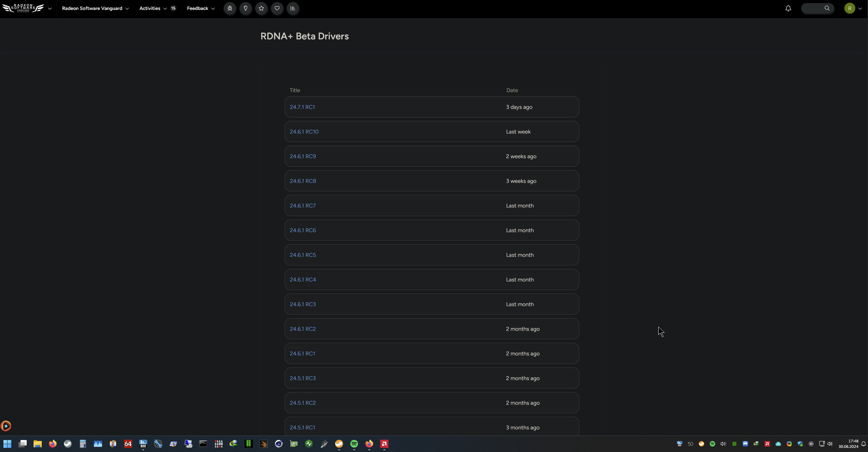868x452 pixels.
Task: Click the Radeon Software Vanguard logo
Action: [x=23, y=8]
